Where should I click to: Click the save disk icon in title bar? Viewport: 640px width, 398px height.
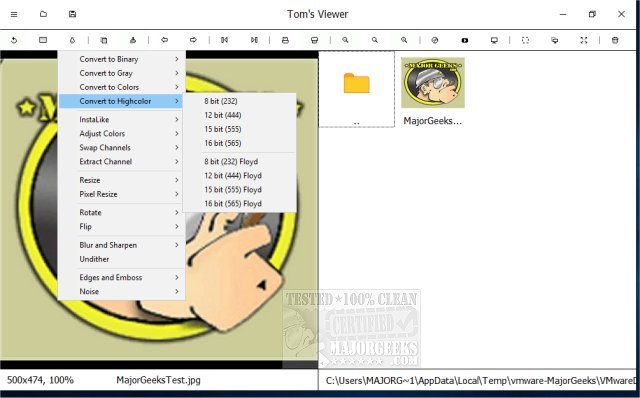point(72,14)
